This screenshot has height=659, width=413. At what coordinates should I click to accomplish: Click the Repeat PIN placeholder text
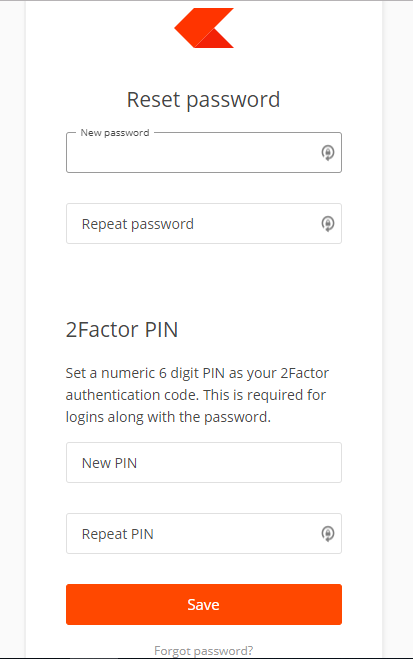[x=118, y=534]
